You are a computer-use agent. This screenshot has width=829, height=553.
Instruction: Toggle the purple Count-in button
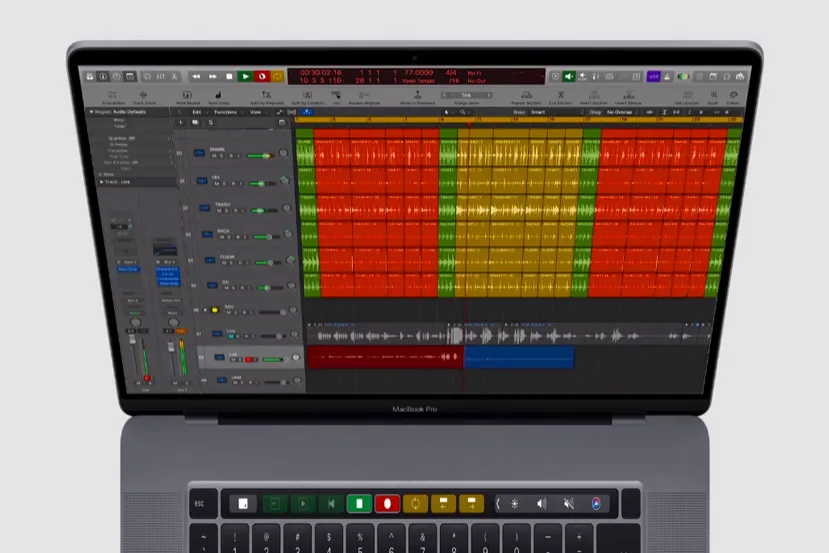(653, 77)
